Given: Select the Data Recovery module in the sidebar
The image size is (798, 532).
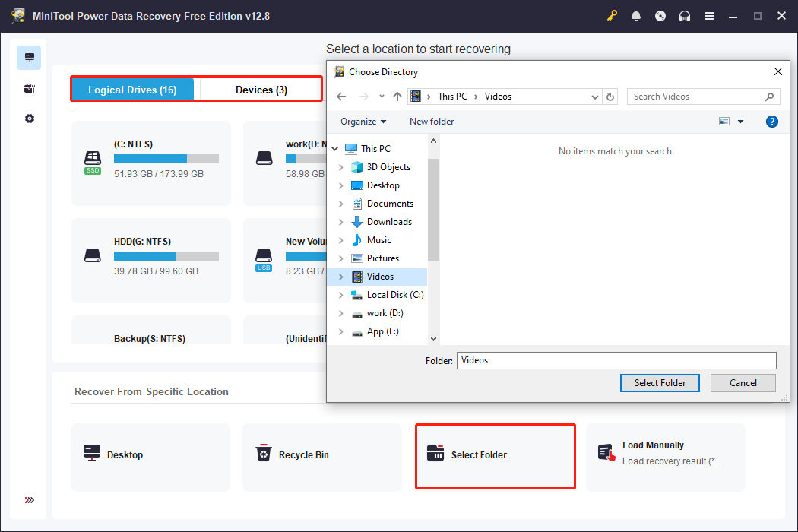Looking at the screenshot, I should tap(29, 57).
